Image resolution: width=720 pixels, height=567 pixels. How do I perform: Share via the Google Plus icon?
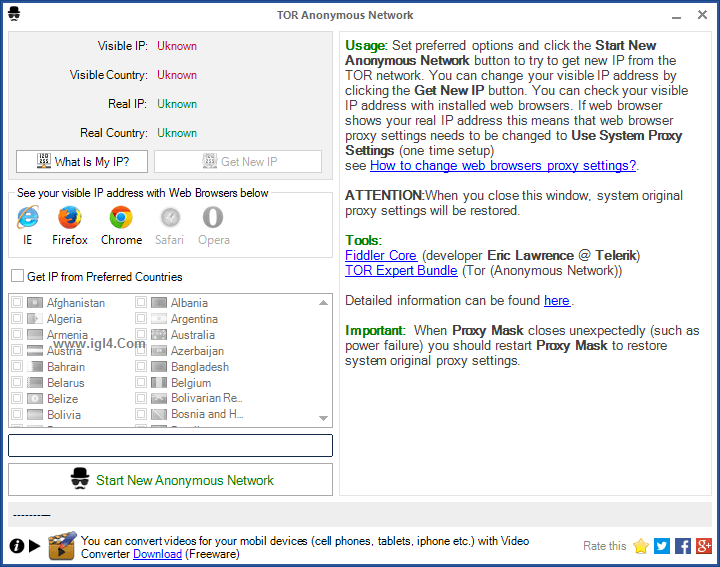[x=704, y=546]
